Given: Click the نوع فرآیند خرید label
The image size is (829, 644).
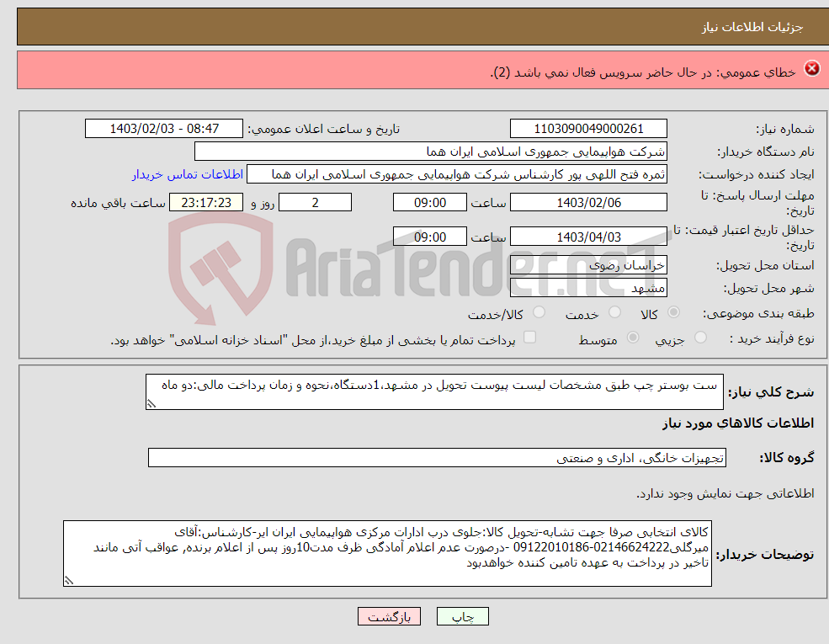Looking at the screenshot, I should tap(773, 338).
